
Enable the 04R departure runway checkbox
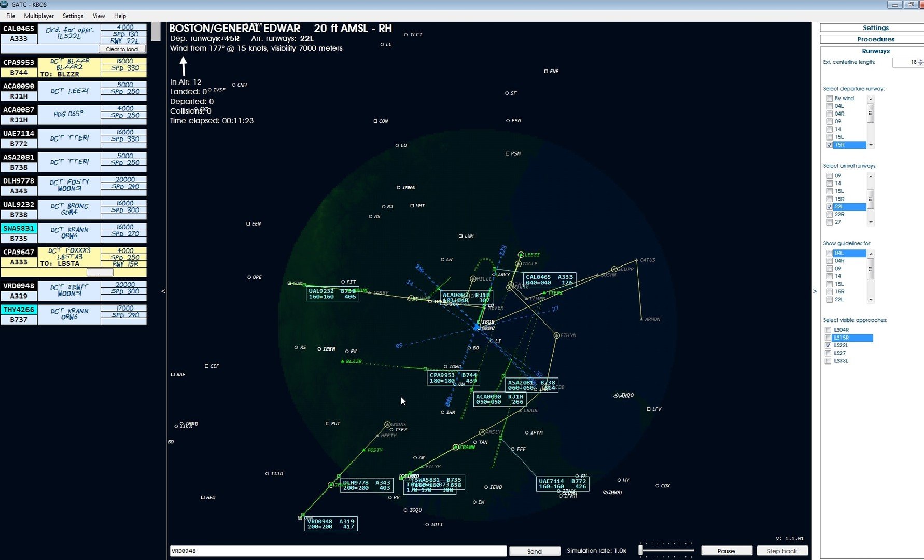(x=830, y=113)
